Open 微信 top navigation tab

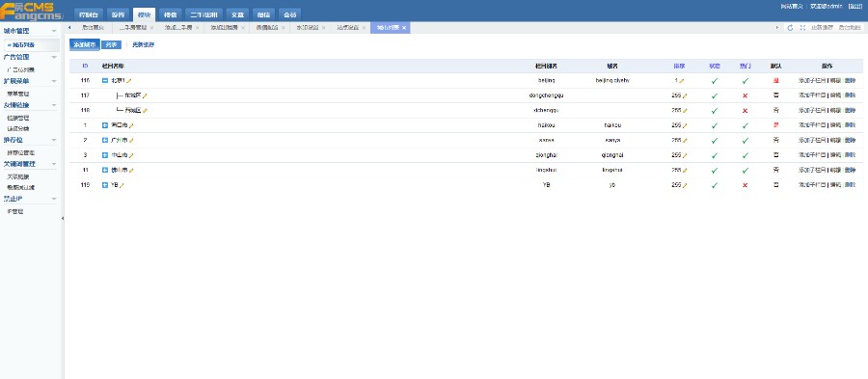point(264,14)
